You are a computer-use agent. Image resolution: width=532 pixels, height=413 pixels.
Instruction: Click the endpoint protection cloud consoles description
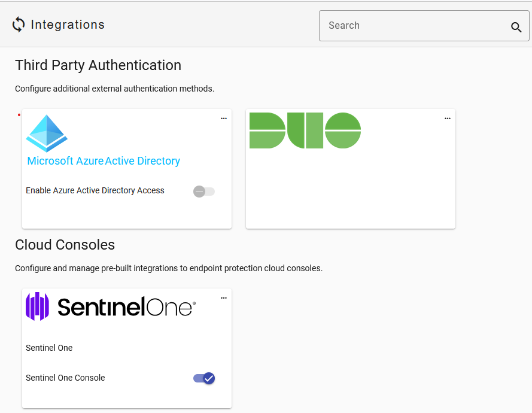(169, 268)
